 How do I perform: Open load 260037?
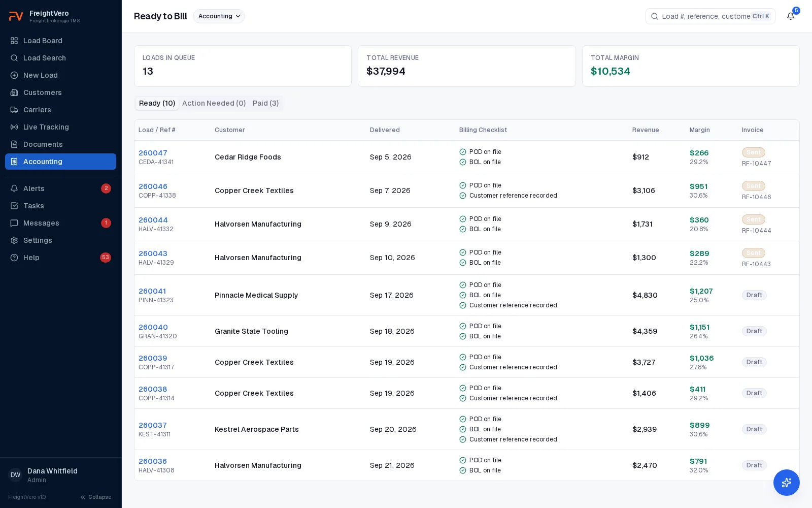click(x=153, y=425)
